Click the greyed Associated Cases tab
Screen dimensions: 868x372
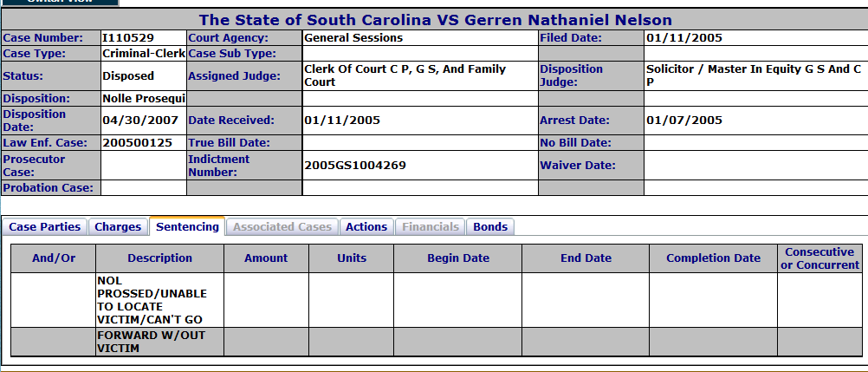(x=282, y=226)
